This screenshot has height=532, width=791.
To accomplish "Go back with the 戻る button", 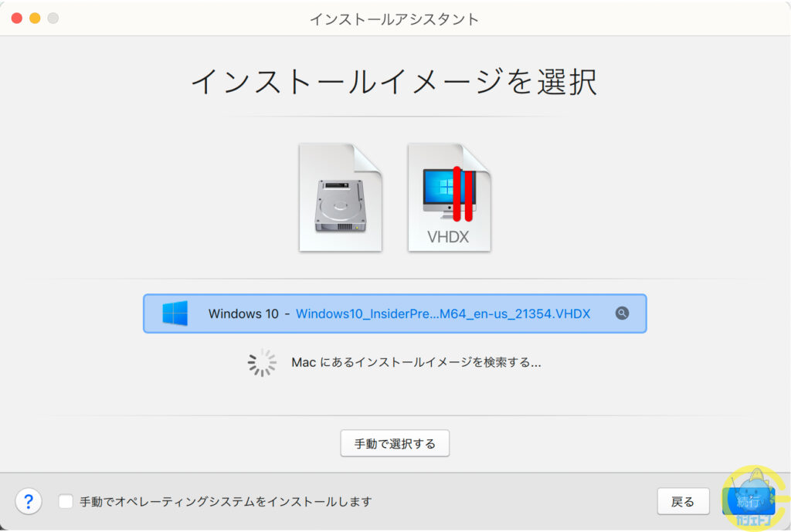I will [x=683, y=502].
